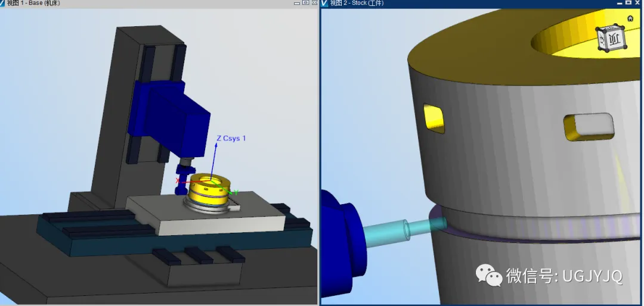Click the "视图 2 - Stock (工件)" title text
This screenshot has height=306, width=644.
pyautogui.click(x=357, y=3)
